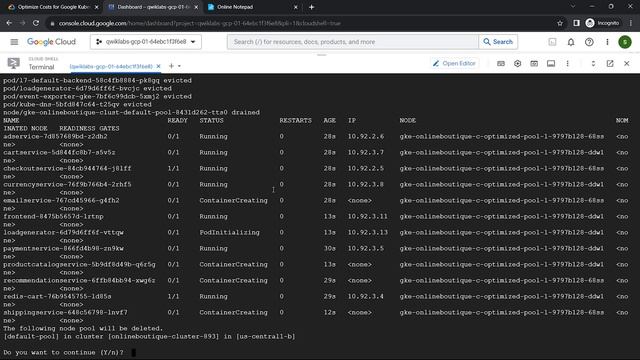640x360 pixels.
Task: Click the 'node pool will be deleted' line
Action: (x=83, y=328)
